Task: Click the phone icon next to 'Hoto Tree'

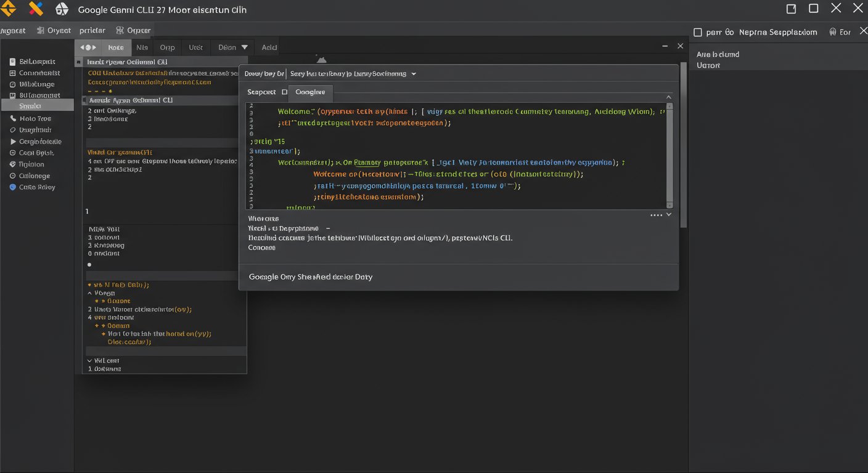Action: (x=13, y=118)
